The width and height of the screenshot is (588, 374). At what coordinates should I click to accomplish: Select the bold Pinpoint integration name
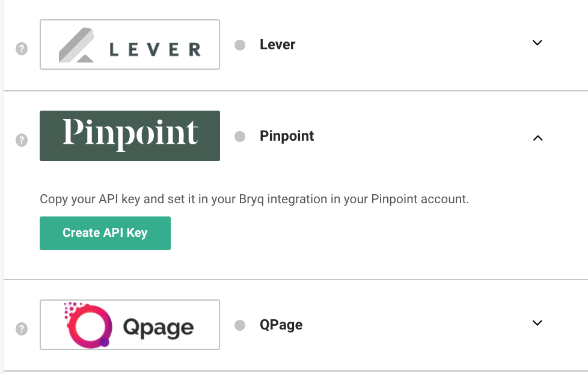click(287, 136)
